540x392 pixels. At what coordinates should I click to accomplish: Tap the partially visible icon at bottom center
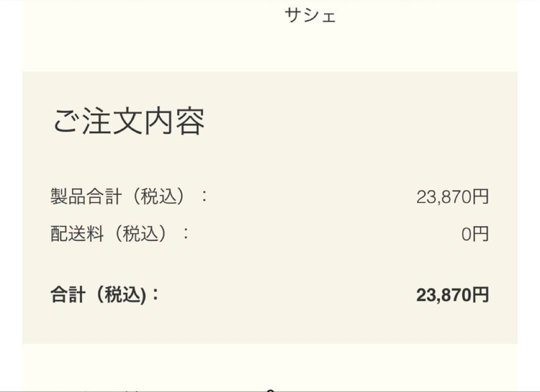[x=270, y=390]
